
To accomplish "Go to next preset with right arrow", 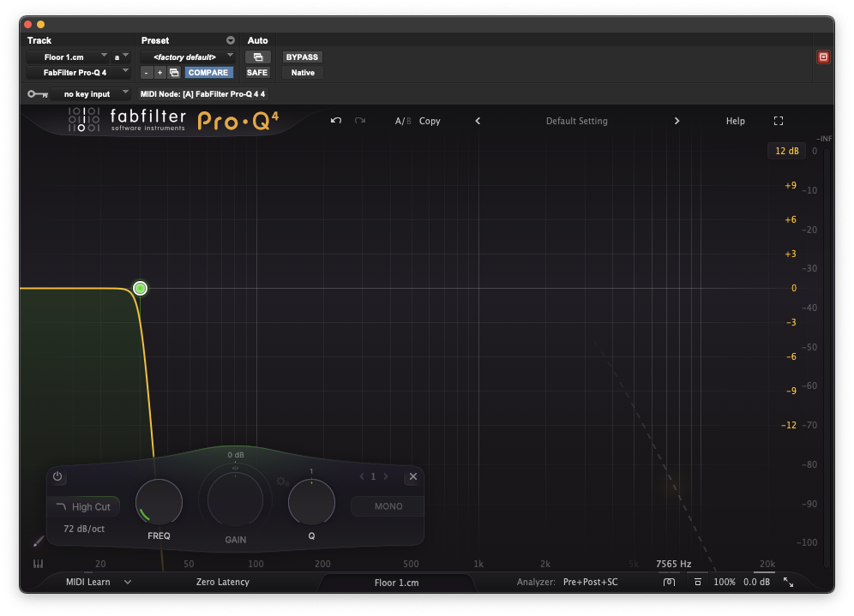I will pos(677,121).
